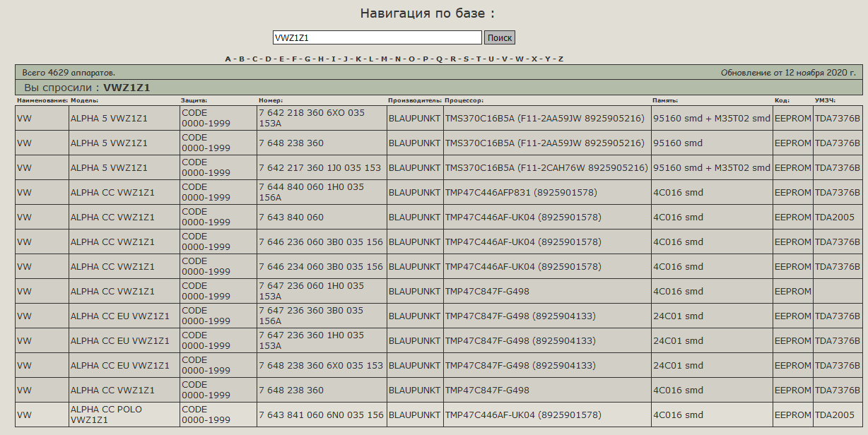This screenshot has height=435, width=868.
Task: Click the Производитель column header
Action: 415,100
